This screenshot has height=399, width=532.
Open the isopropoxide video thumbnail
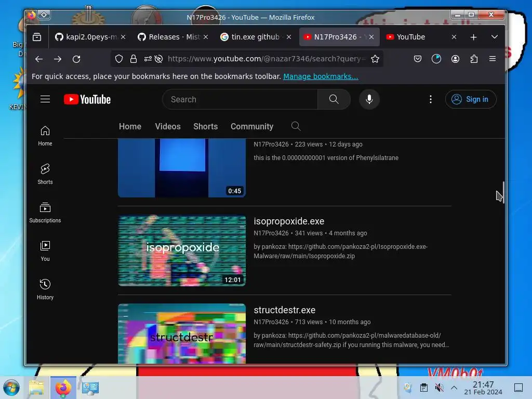(x=182, y=250)
